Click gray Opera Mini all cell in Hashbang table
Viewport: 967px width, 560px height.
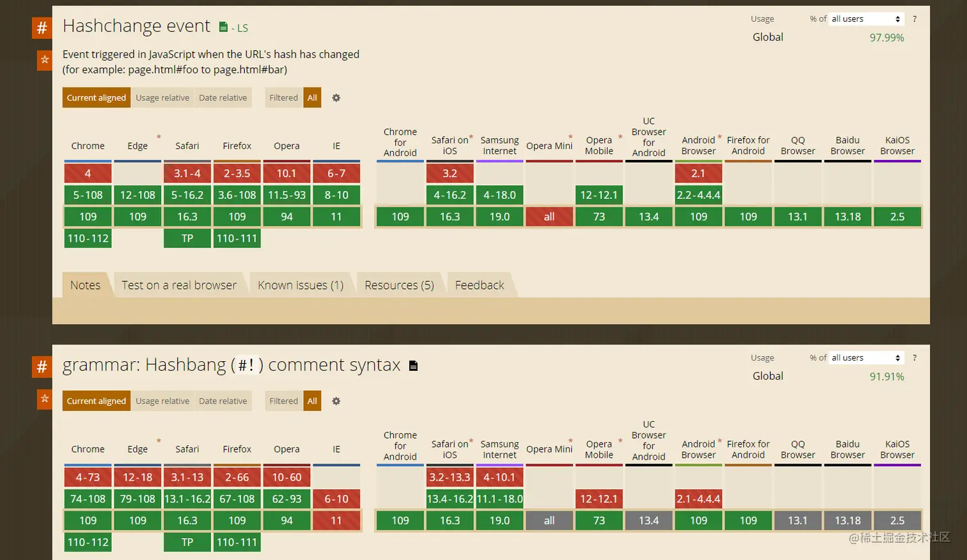click(549, 520)
